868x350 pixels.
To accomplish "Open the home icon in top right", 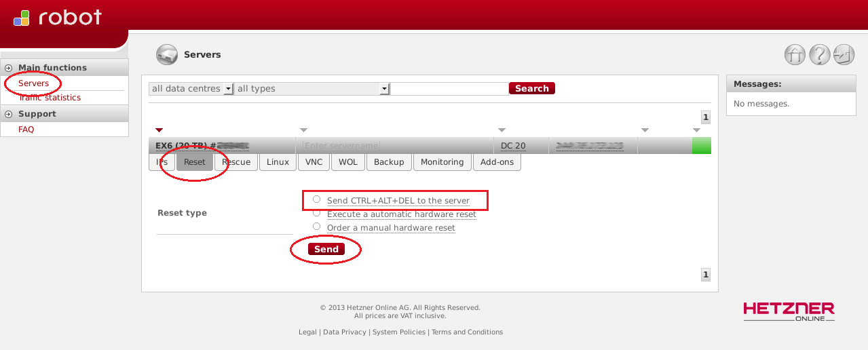I will pyautogui.click(x=795, y=55).
